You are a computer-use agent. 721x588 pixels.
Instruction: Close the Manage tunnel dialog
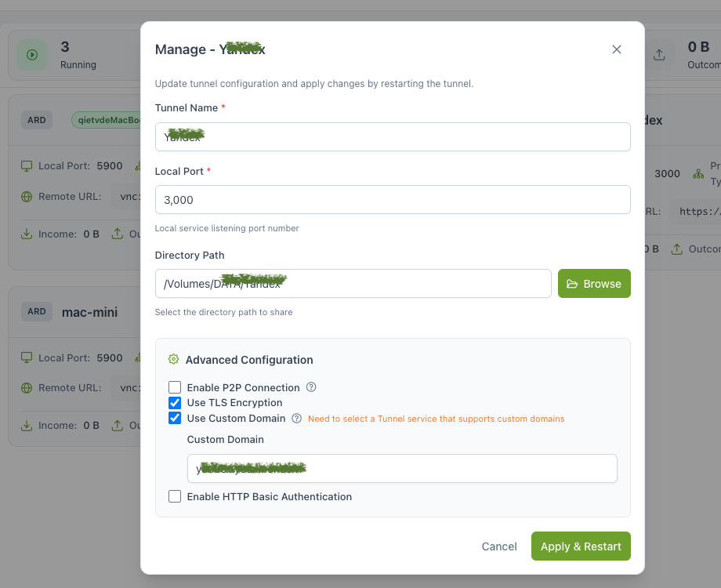coord(617,49)
